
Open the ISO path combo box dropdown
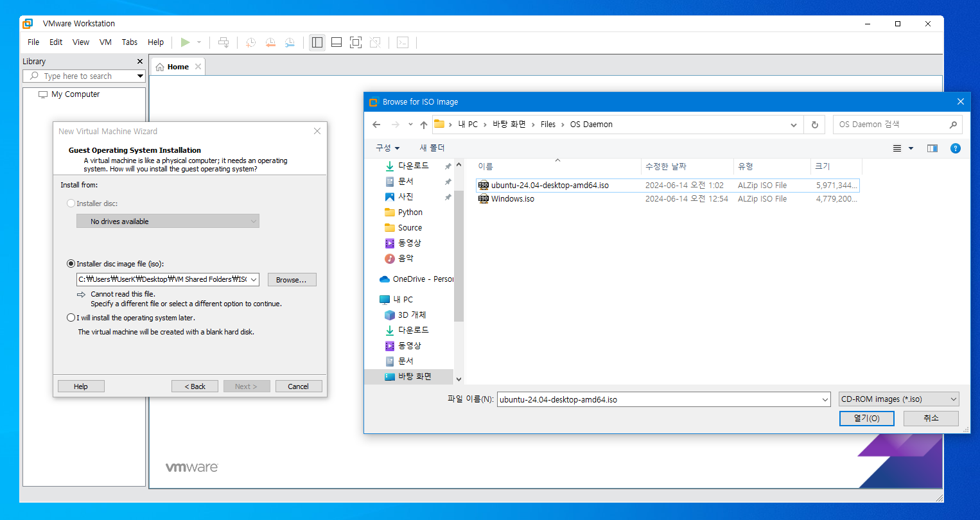(x=254, y=279)
